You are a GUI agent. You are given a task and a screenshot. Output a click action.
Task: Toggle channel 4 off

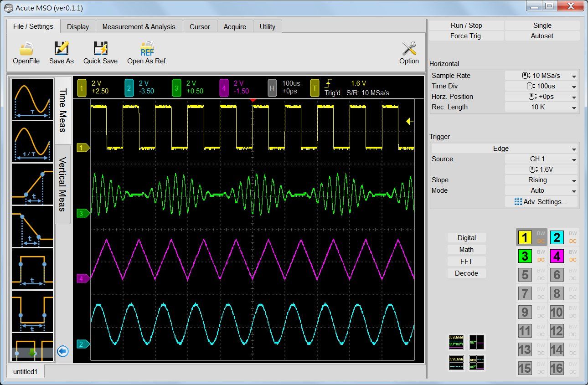pos(557,256)
